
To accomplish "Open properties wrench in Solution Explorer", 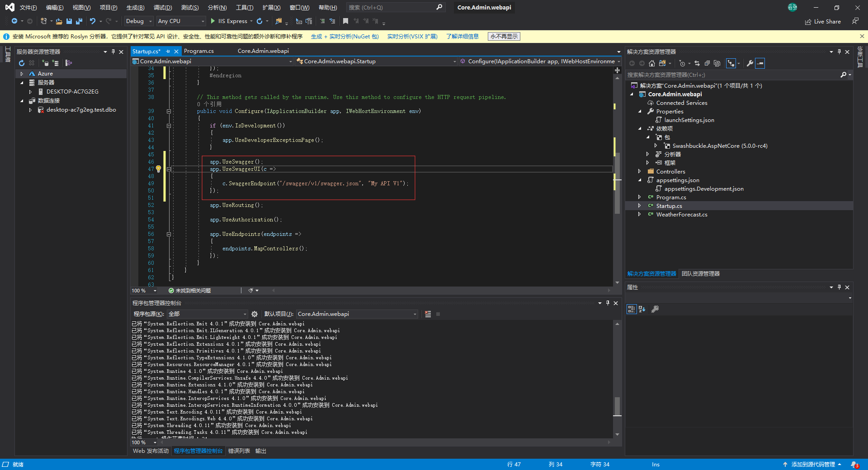I will (x=750, y=63).
